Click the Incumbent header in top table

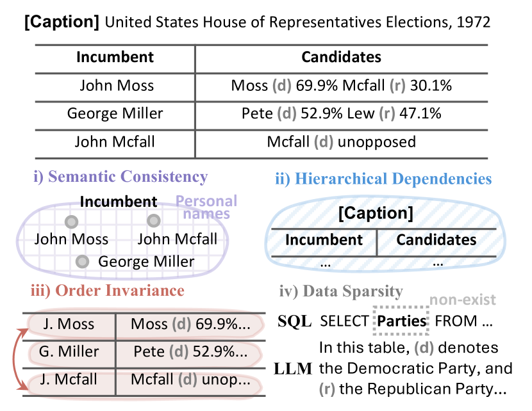(x=115, y=57)
